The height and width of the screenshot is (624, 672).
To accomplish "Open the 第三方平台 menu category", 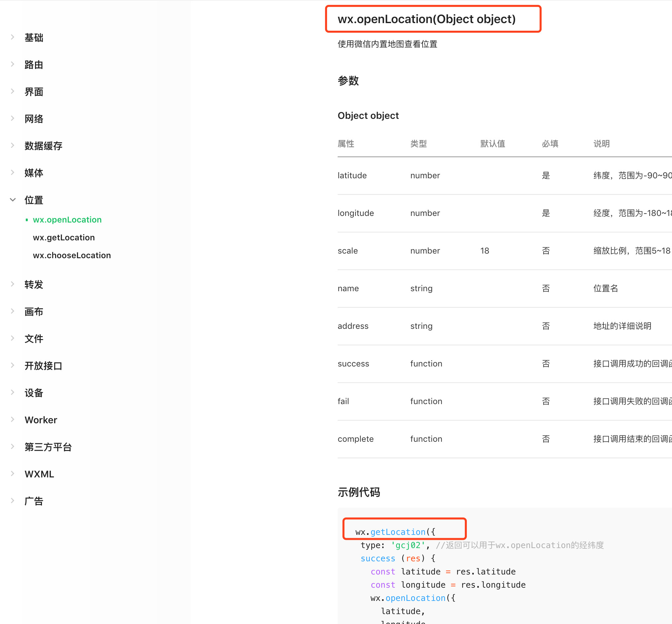I will 48,447.
